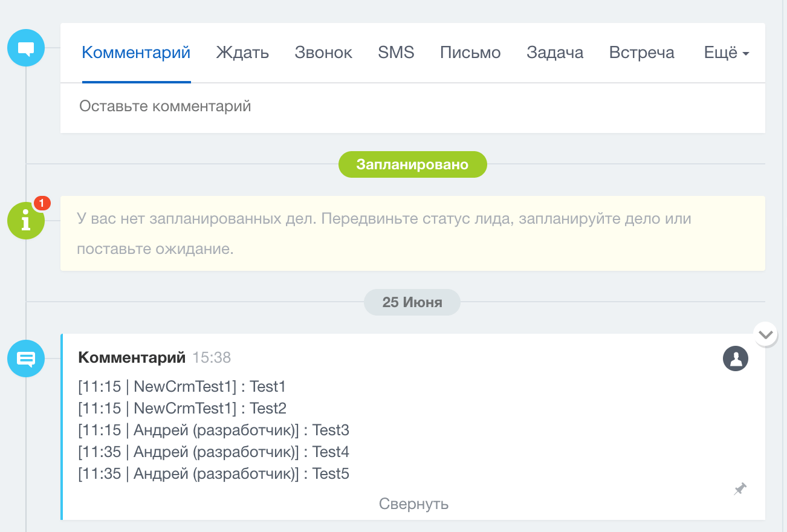The height and width of the screenshot is (532, 787).
Task: Click the 25 Июня date label
Action: 412,302
